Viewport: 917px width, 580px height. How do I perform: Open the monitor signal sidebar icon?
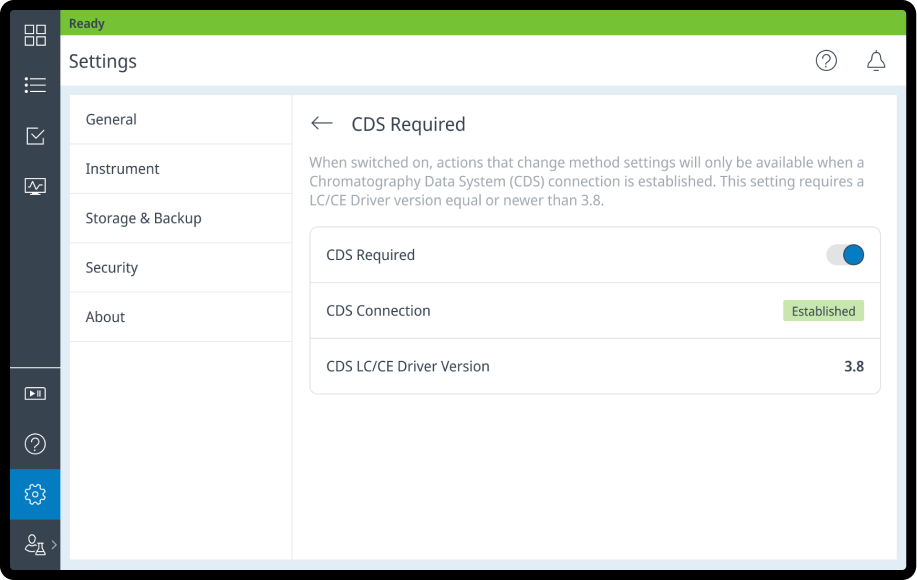35,186
